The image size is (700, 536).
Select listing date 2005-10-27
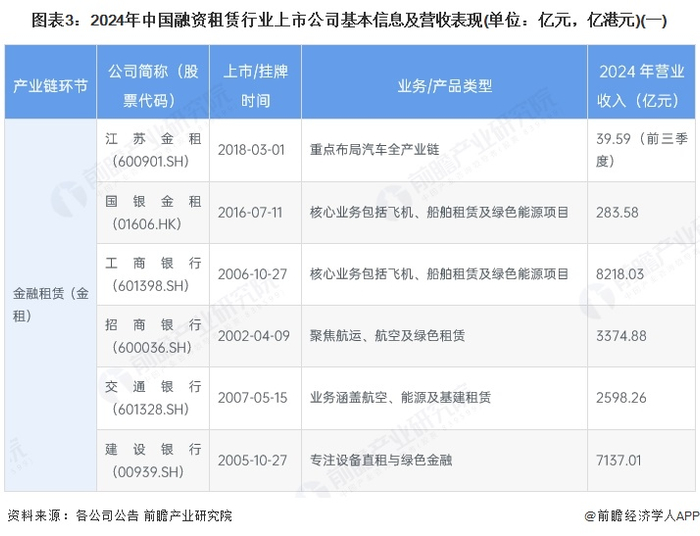coord(253,461)
